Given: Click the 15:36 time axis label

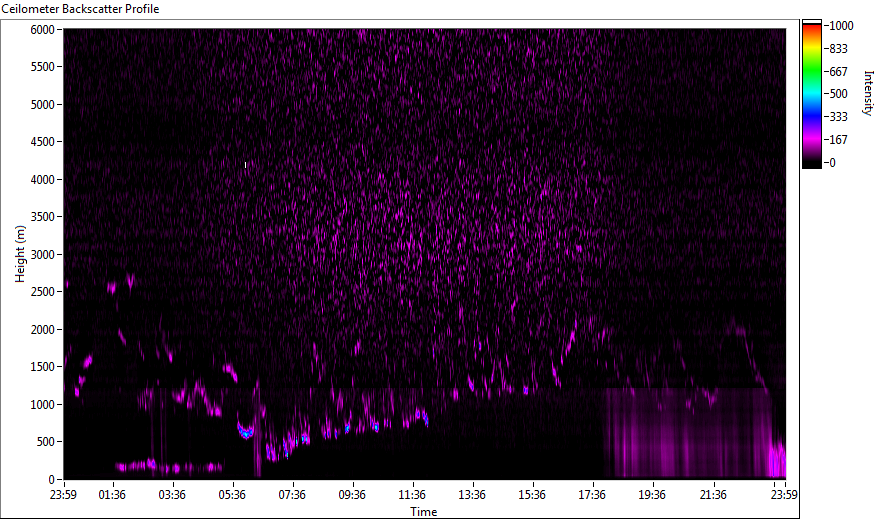Looking at the screenshot, I should (532, 495).
